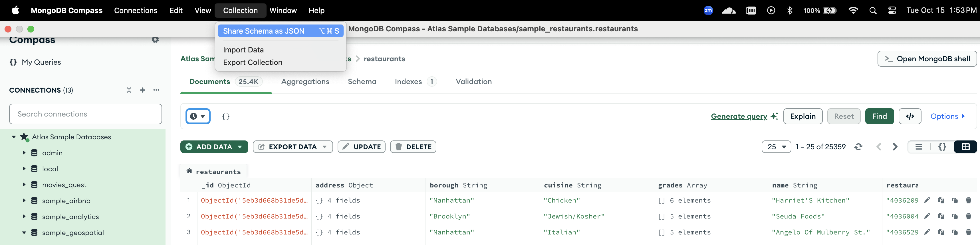Open documents per page 25 dropdown
Screen dimensions: 980x245
pos(776,147)
